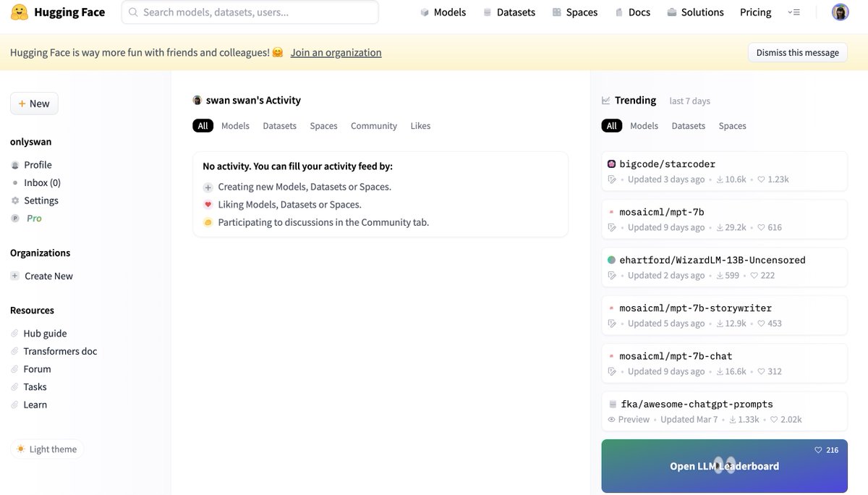Image resolution: width=868 pixels, height=495 pixels.
Task: Click the Spaces icon in navbar
Action: (x=556, y=12)
